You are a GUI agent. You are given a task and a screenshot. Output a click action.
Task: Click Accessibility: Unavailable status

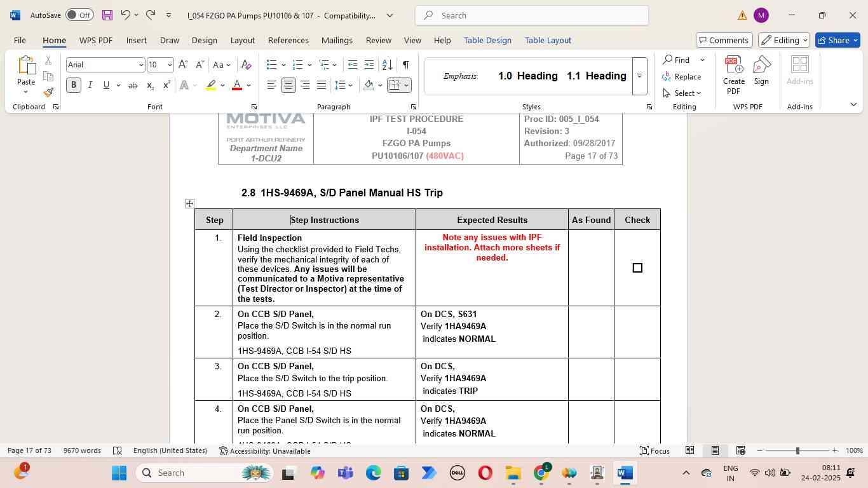tap(264, 451)
